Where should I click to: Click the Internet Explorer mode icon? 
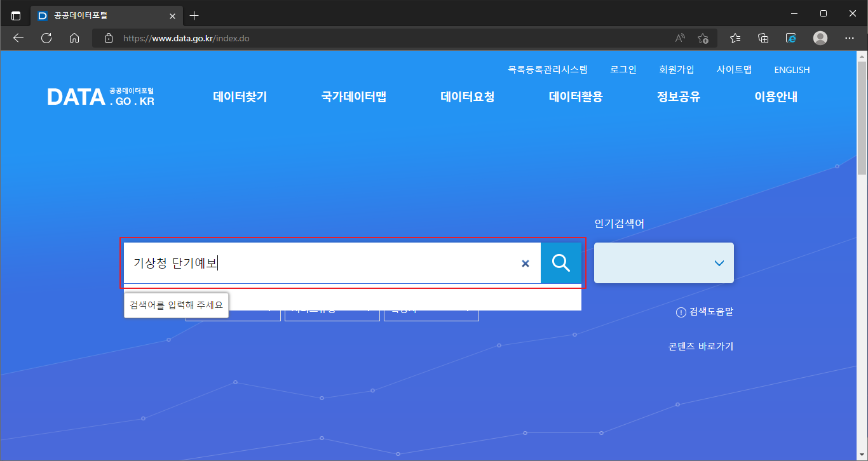(x=791, y=38)
